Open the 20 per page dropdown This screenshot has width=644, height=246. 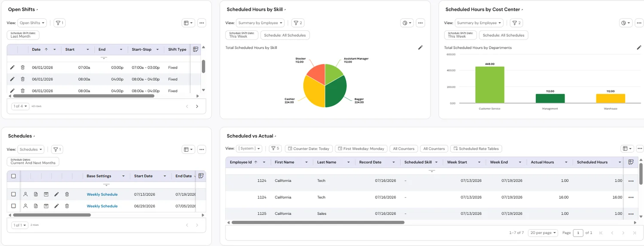[x=543, y=233]
